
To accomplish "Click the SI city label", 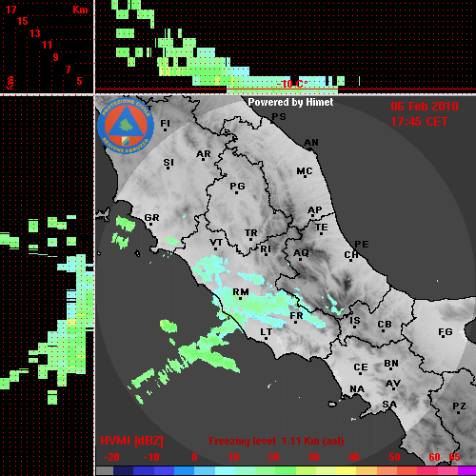I will 169,163.
